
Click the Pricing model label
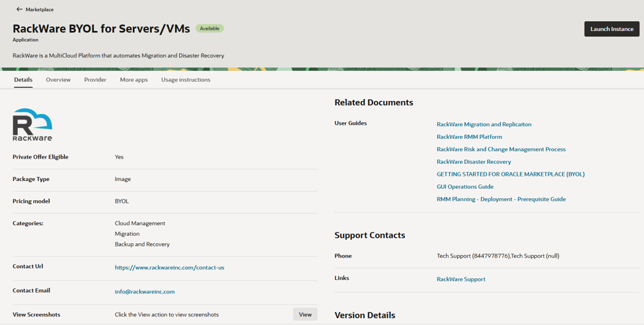31,201
